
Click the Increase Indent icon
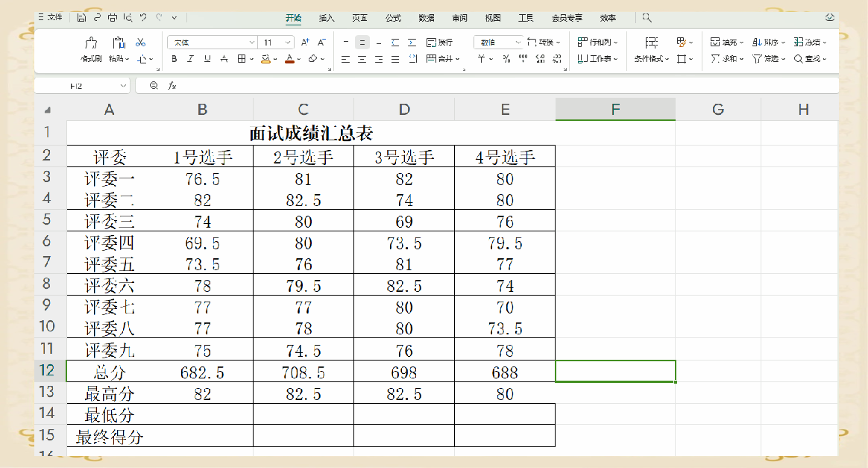coord(412,42)
